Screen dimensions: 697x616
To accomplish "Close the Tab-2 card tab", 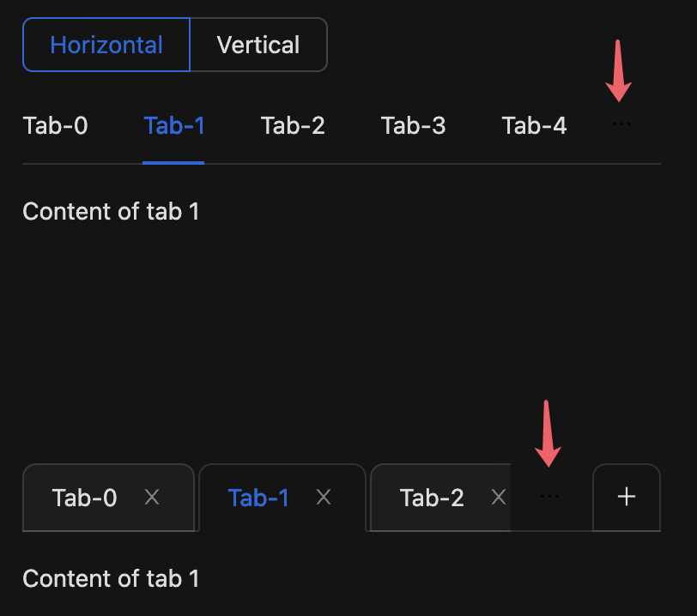I will point(499,497).
